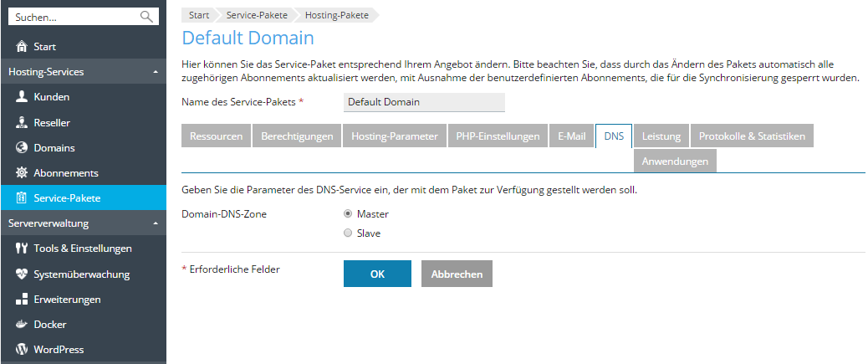This screenshot has width=868, height=364.
Task: Click the WordPress logo icon
Action: coord(23,350)
